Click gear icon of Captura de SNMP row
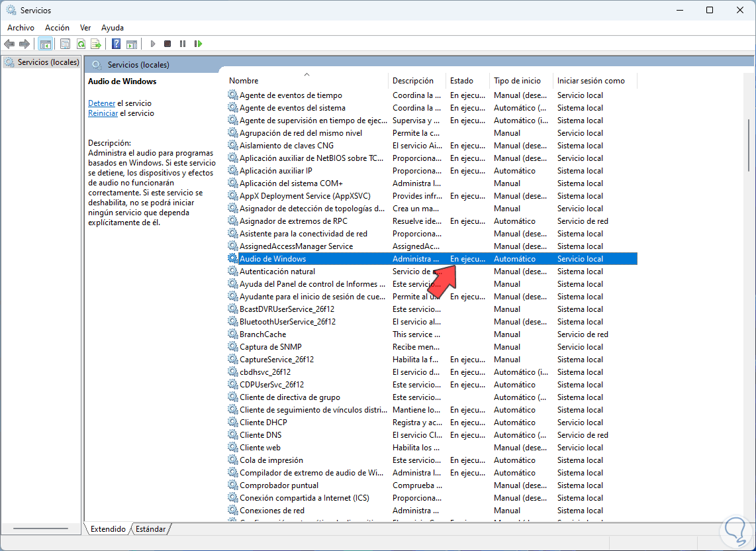Viewport: 756px width, 551px height. (x=233, y=346)
